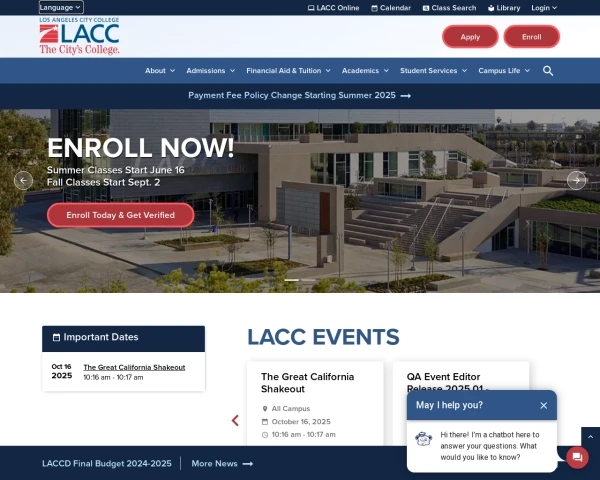Go to the Library link

pyautogui.click(x=504, y=8)
